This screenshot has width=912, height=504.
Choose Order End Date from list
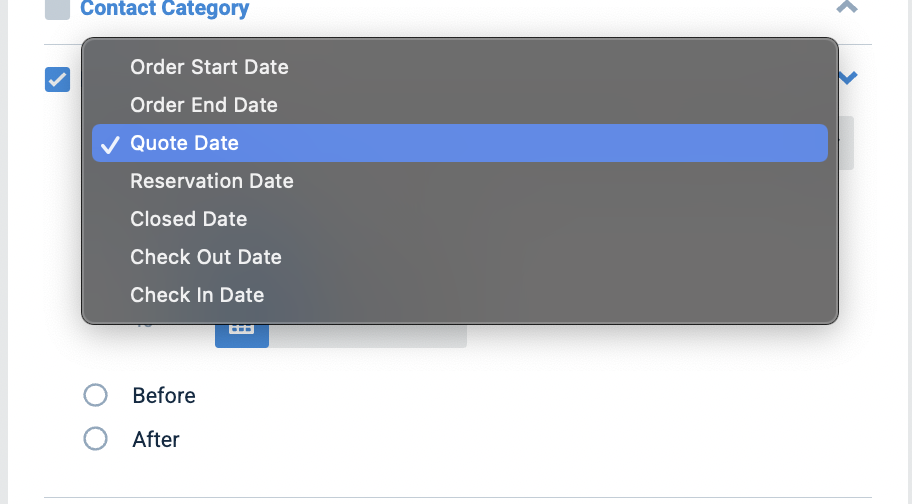[x=459, y=105]
